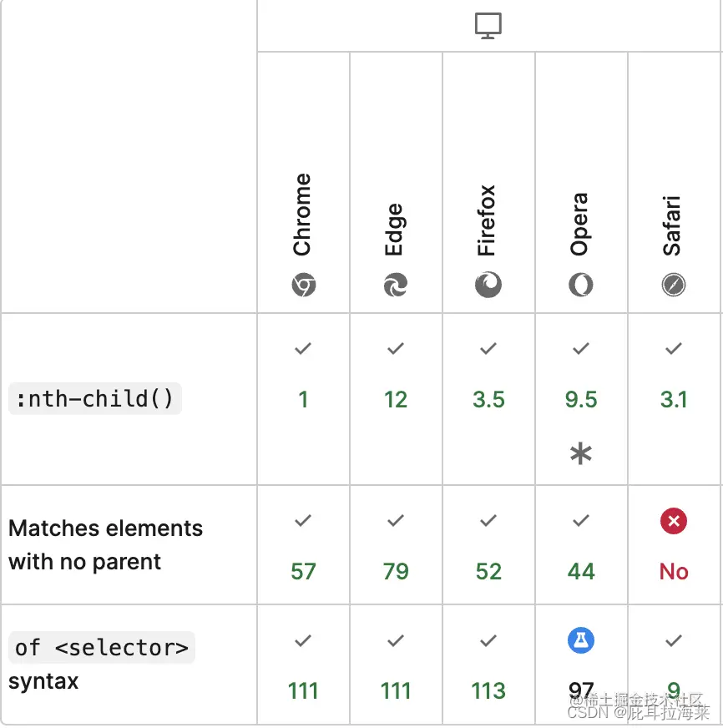Click the desktop monitor icon in header

click(488, 26)
